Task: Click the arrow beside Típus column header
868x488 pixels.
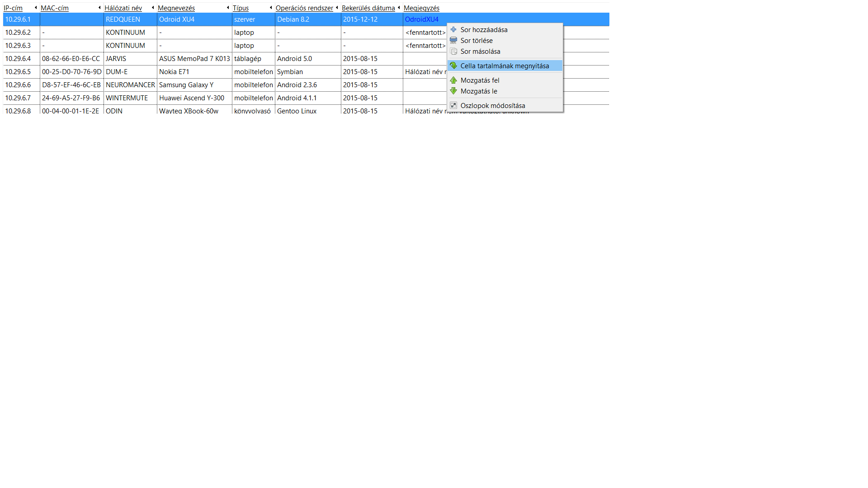Action: [x=271, y=8]
